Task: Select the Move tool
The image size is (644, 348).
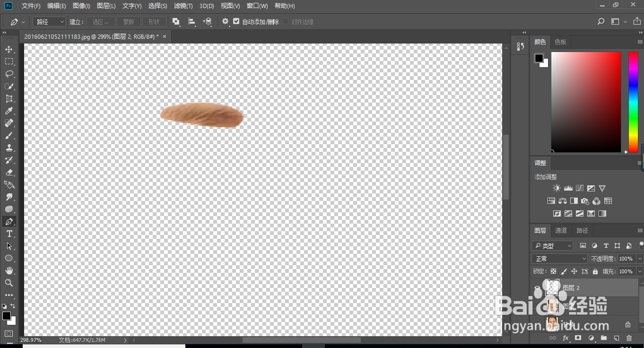Action: pyautogui.click(x=9, y=50)
